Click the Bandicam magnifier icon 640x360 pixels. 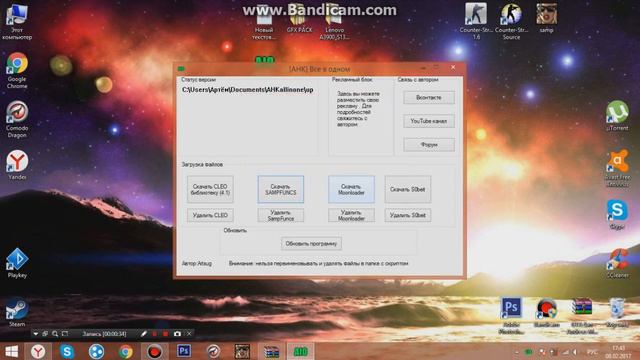point(55,334)
